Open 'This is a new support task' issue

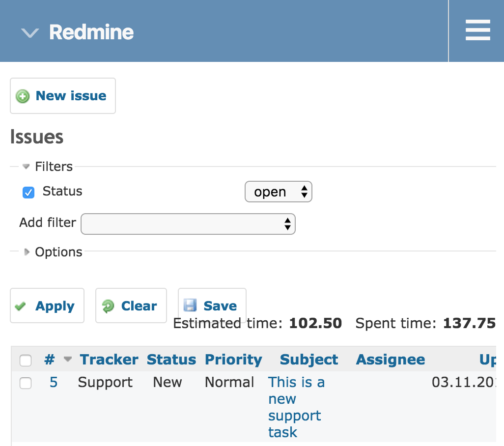tap(296, 407)
